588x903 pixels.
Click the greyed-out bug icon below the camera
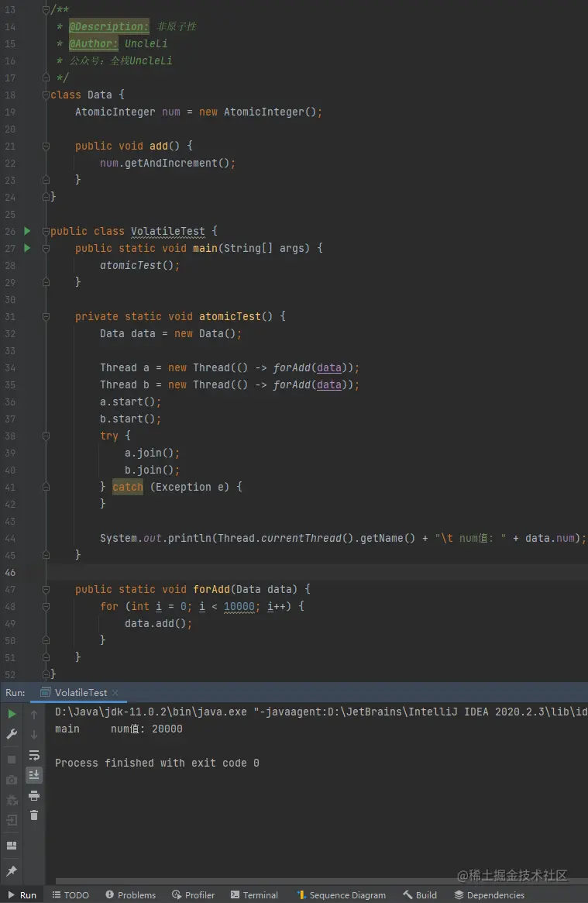12,800
